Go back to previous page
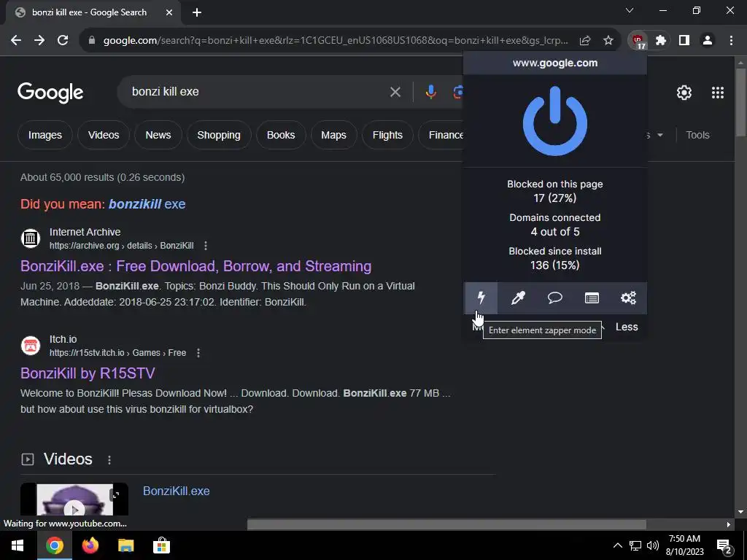The height and width of the screenshot is (560, 747). click(x=16, y=41)
